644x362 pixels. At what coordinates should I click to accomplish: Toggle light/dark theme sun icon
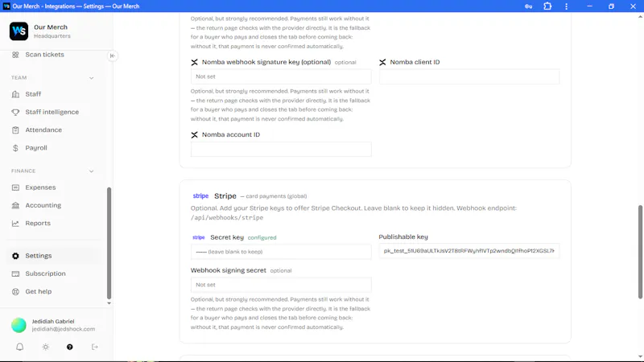[x=46, y=347]
